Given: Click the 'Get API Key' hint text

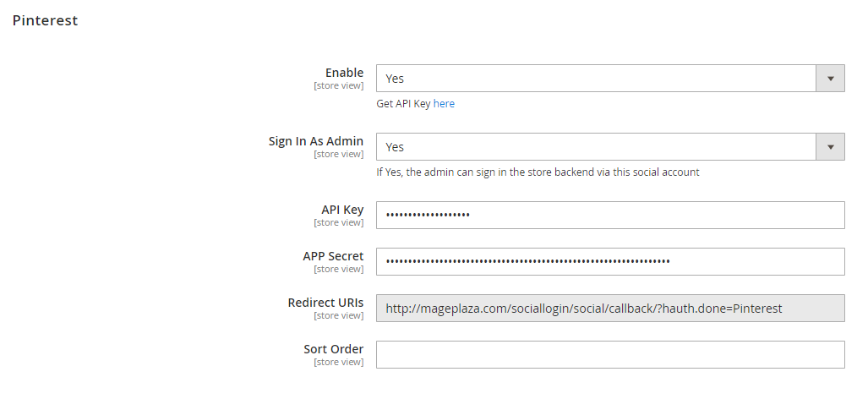Looking at the screenshot, I should click(x=403, y=104).
